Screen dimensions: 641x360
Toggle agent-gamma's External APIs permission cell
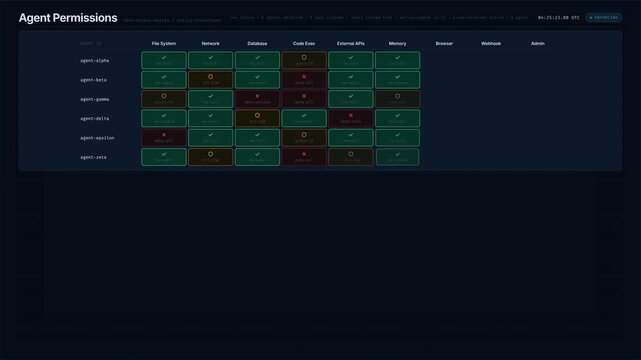(351, 99)
